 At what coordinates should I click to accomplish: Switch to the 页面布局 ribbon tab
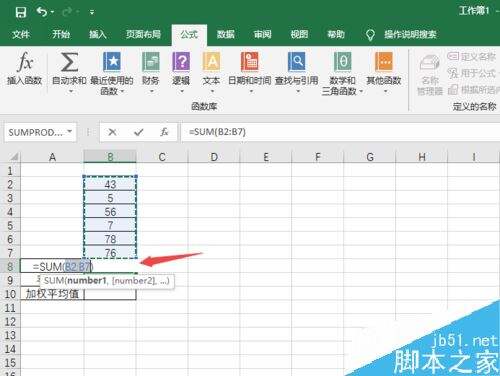click(143, 34)
